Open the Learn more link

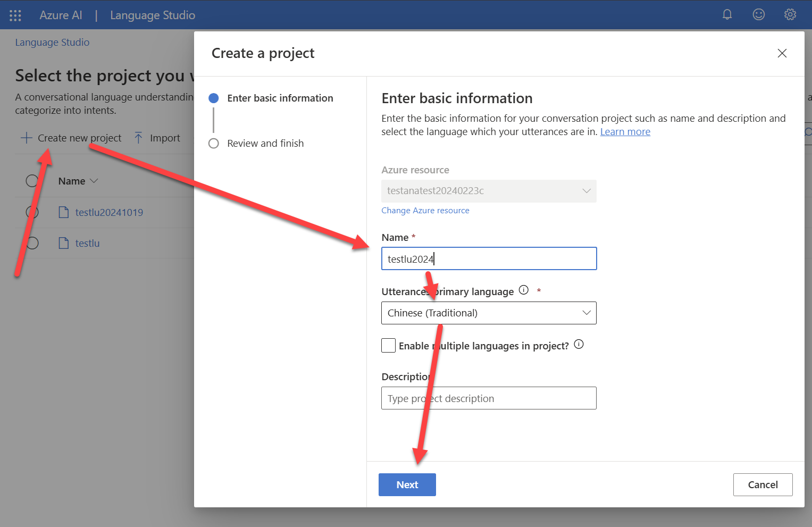coord(625,131)
